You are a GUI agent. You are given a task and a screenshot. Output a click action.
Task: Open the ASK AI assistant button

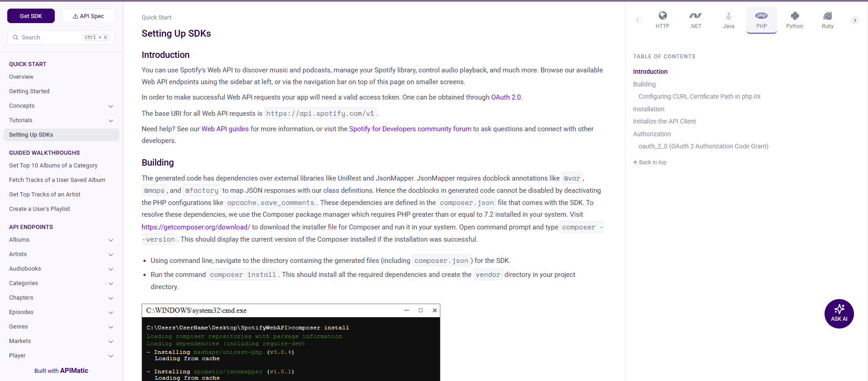coord(839,314)
